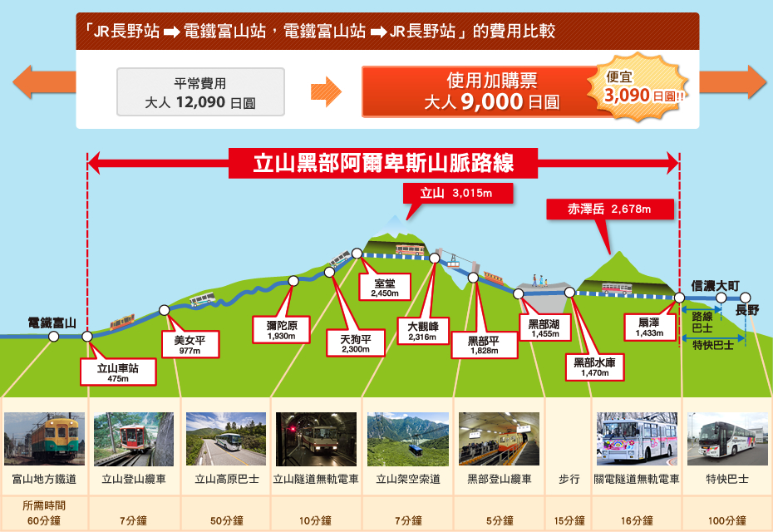Click the 大觀峰 2,316m callout
This screenshot has height=532, width=773.
click(x=422, y=331)
